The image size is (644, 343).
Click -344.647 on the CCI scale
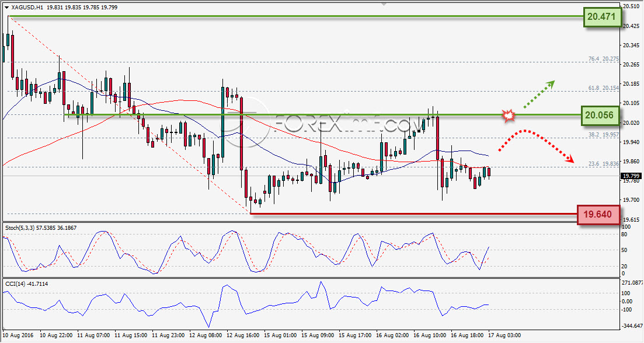click(632, 326)
